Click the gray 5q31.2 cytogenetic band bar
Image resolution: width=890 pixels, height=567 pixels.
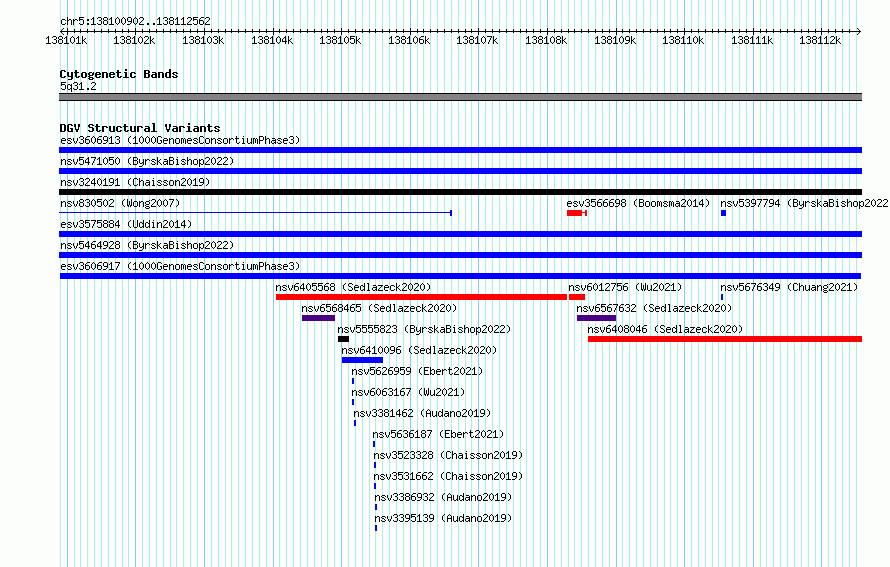pos(460,97)
